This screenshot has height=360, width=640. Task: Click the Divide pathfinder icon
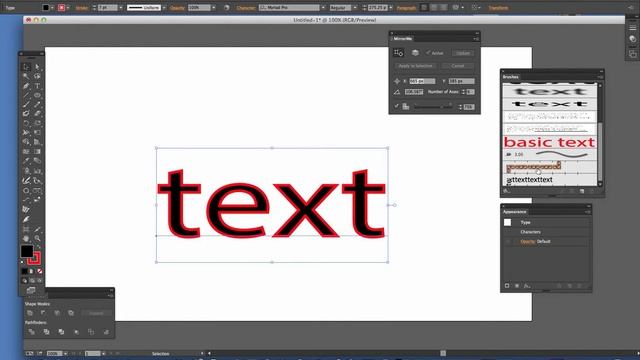[x=31, y=332]
